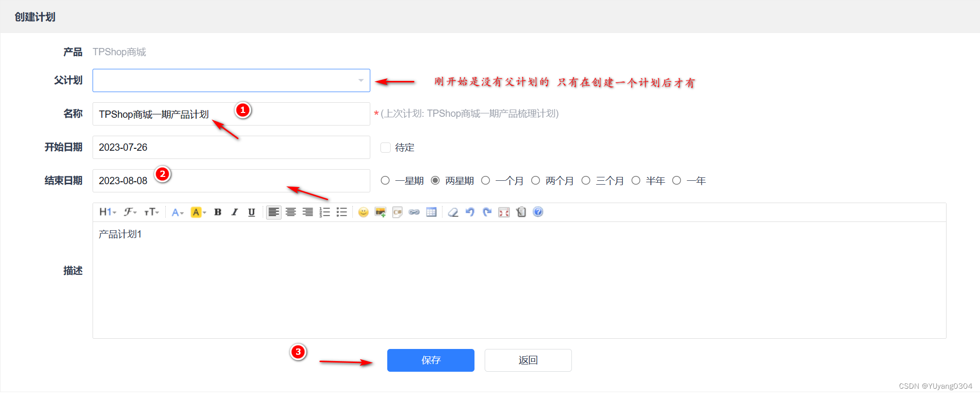Center align text in editor
This screenshot has width=980, height=395.
(x=291, y=212)
